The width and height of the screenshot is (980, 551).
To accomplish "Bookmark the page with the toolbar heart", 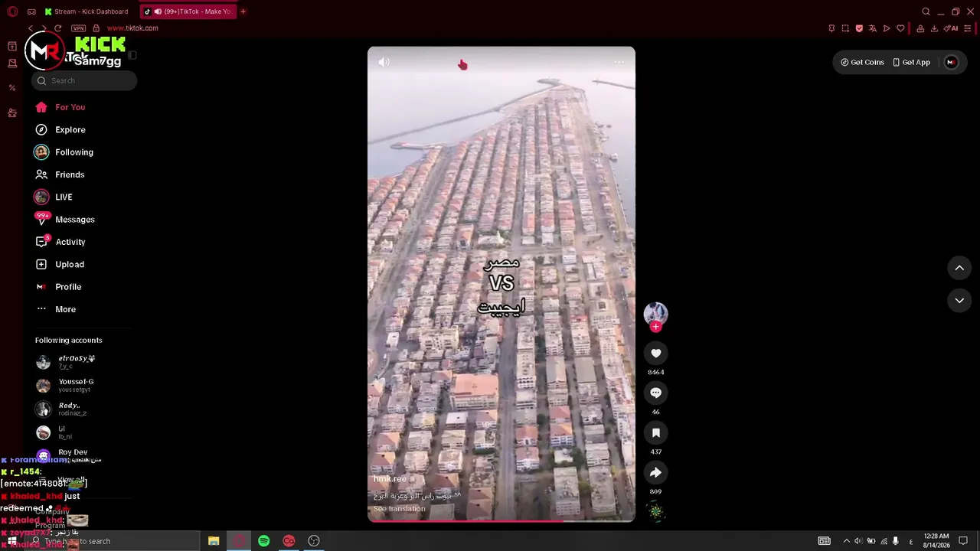I will point(900,28).
